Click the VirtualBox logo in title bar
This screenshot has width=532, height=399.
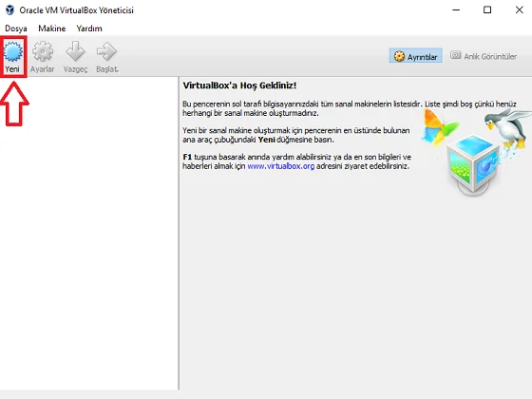point(9,10)
